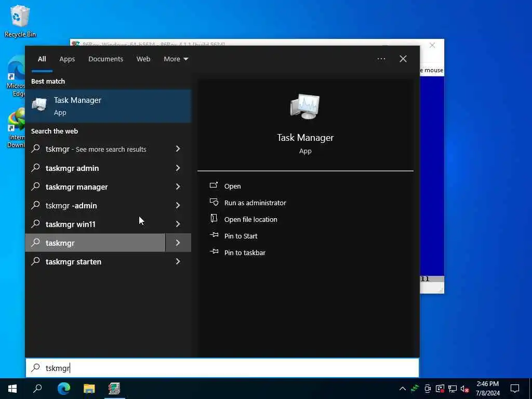This screenshot has width=532, height=399.
Task: Open the notification center icon
Action: pyautogui.click(x=515, y=389)
